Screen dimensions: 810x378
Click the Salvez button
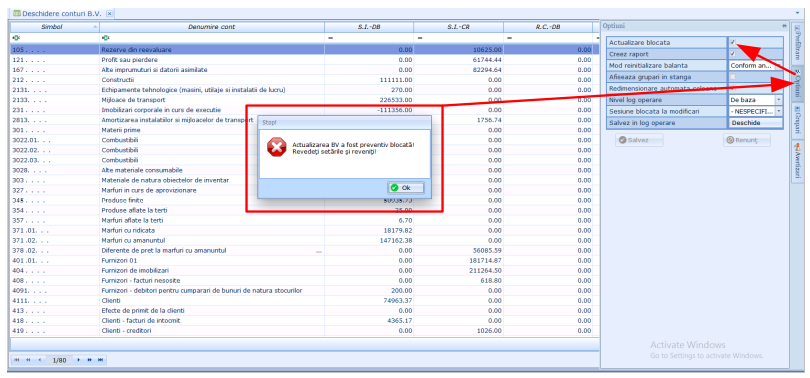[x=639, y=140]
